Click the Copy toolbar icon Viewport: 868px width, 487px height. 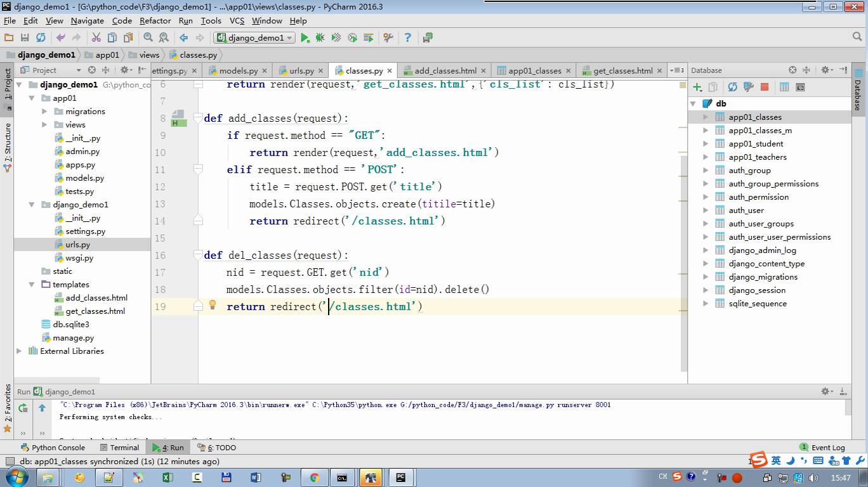point(112,38)
